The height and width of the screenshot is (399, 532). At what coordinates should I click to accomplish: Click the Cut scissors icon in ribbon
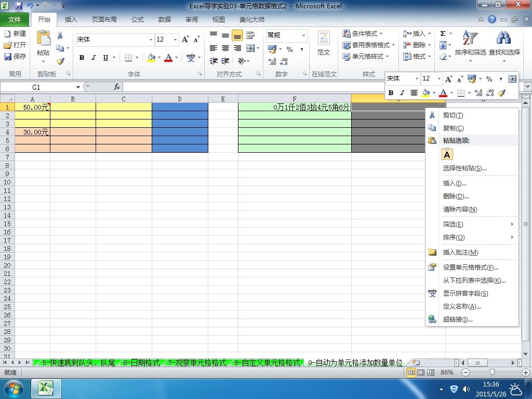pyautogui.click(x=60, y=35)
